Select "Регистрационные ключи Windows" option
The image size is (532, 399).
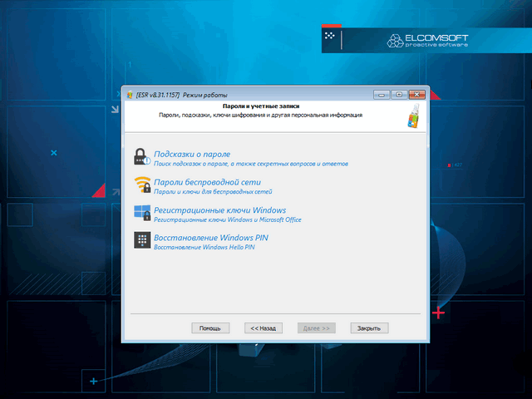(x=220, y=210)
